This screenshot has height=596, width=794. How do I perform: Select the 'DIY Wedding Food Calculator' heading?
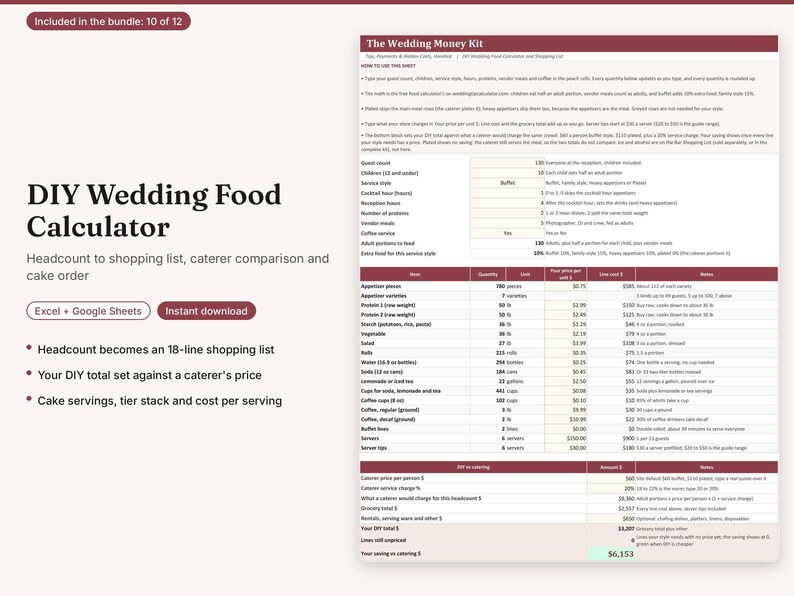154,211
